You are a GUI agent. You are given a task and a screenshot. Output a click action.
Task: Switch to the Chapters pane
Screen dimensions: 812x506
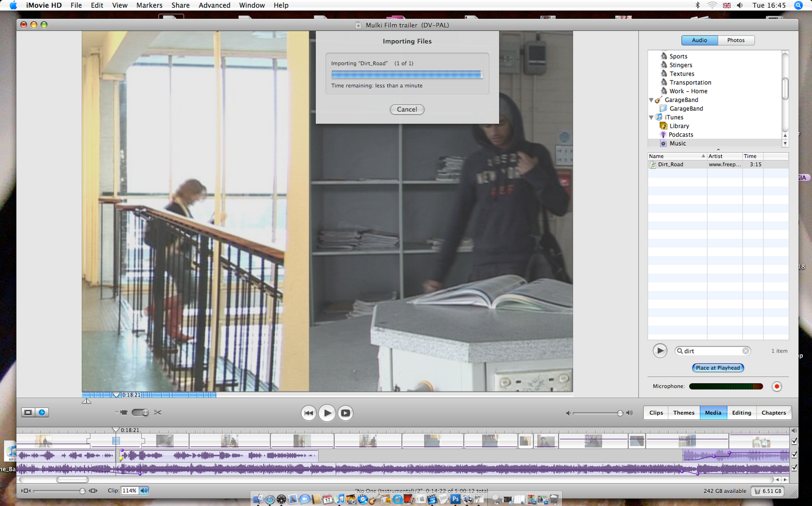point(774,413)
